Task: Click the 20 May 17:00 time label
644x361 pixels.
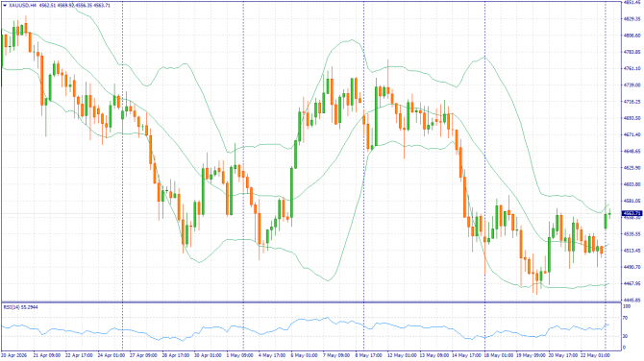Action: tap(562, 355)
